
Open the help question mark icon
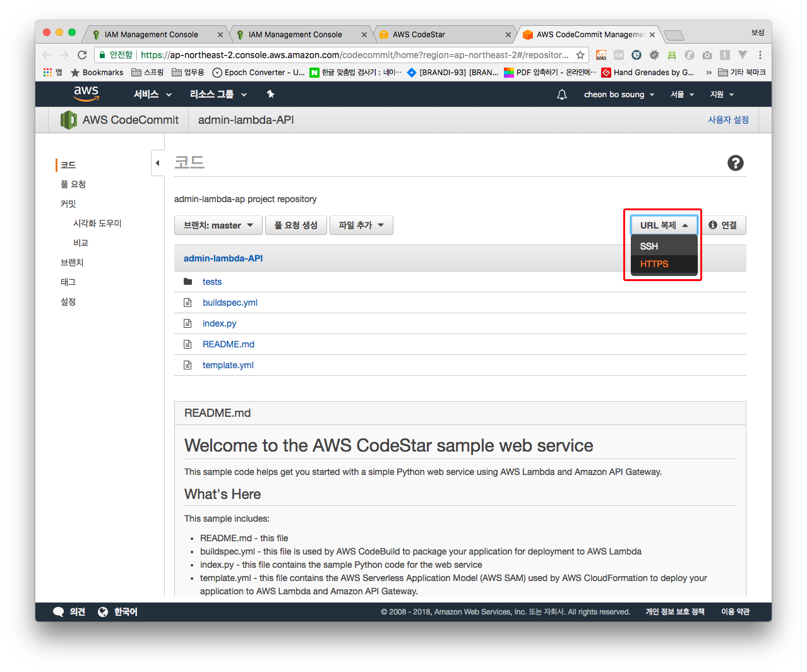[735, 163]
